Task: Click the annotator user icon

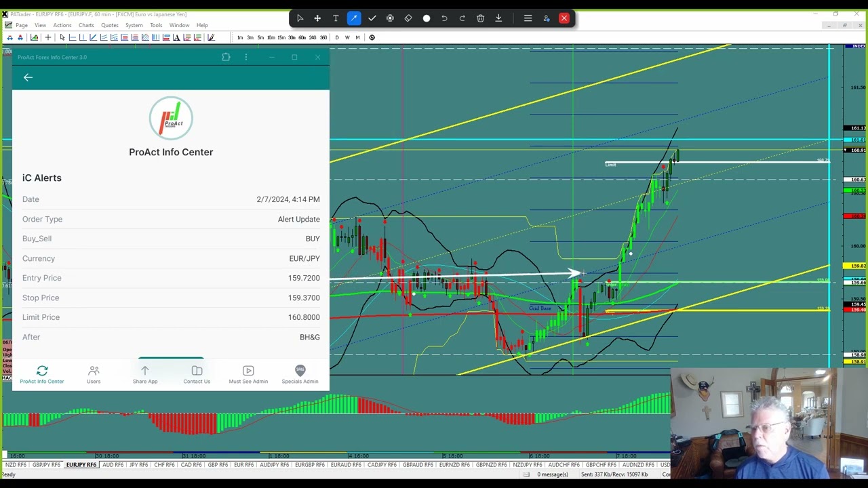Action: 546,18
